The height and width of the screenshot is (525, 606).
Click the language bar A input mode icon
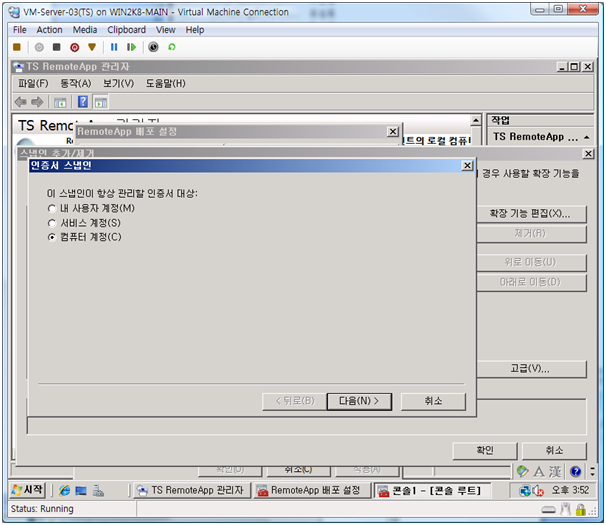[x=539, y=472]
